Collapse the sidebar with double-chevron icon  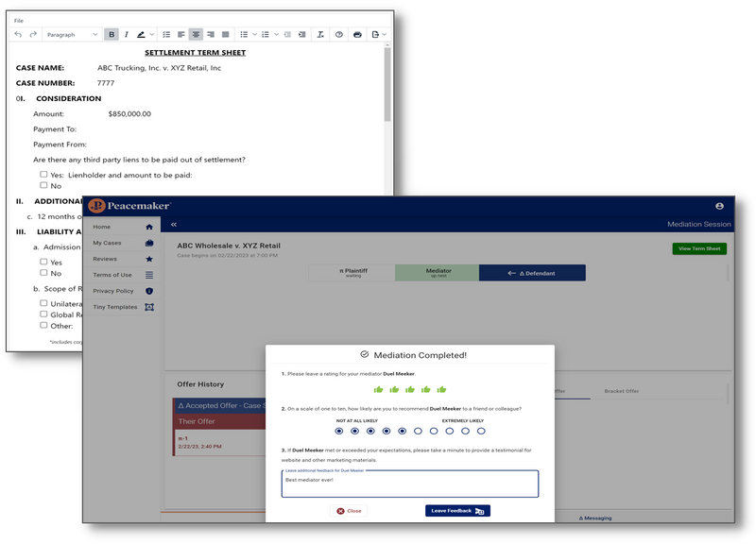coord(174,225)
